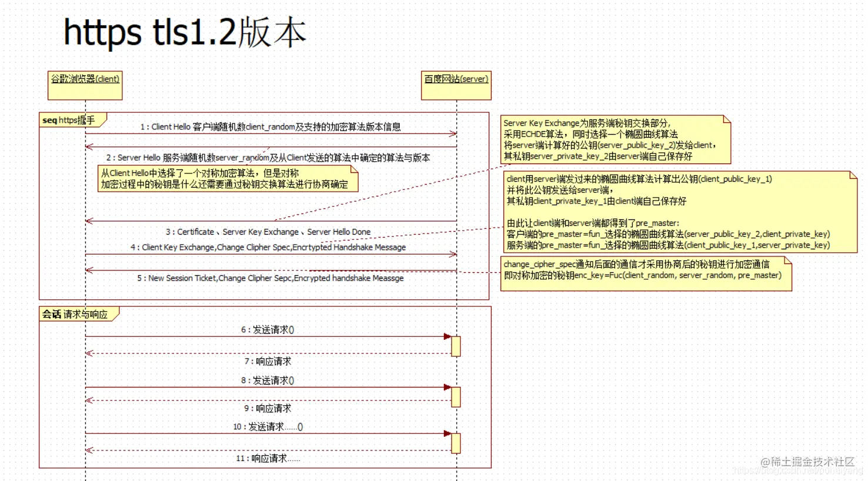The image size is (868, 481).
Task: Select the 百度网站(server) lifeline box
Action: click(x=456, y=85)
